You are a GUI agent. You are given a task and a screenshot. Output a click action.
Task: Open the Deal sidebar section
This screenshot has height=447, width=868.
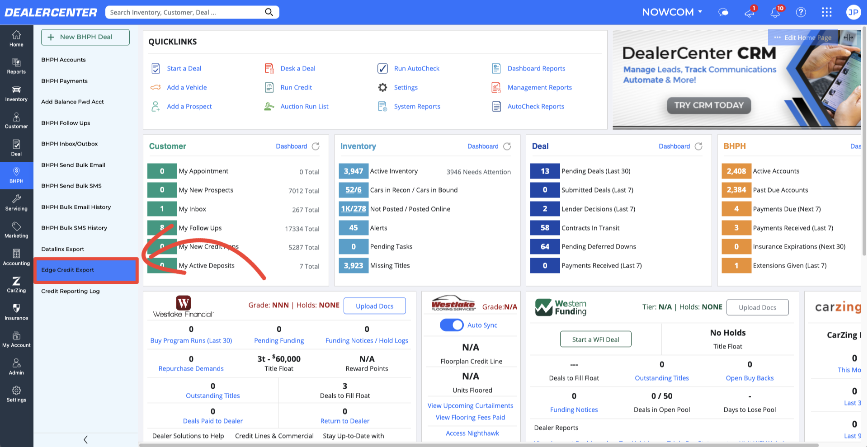[16, 148]
